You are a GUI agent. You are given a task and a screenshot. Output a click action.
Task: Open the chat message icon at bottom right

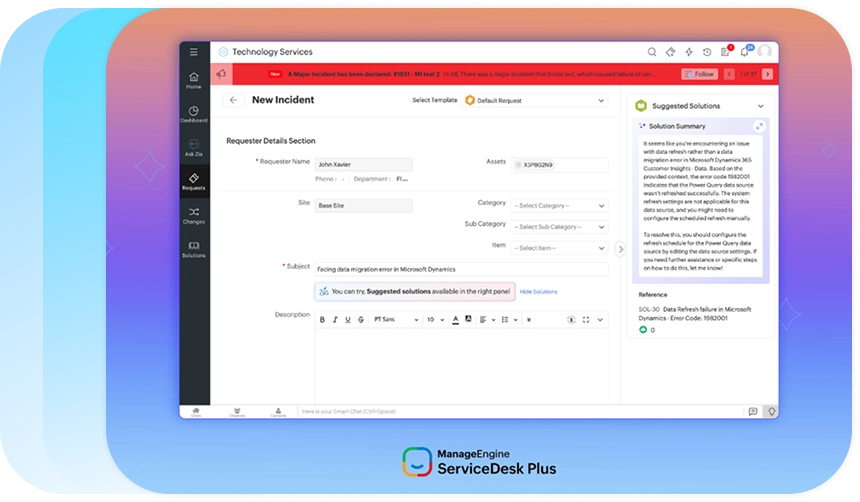[x=753, y=411]
